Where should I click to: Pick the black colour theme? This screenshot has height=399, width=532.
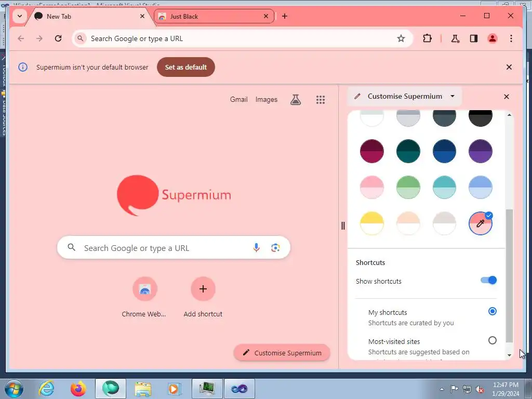pos(481,118)
